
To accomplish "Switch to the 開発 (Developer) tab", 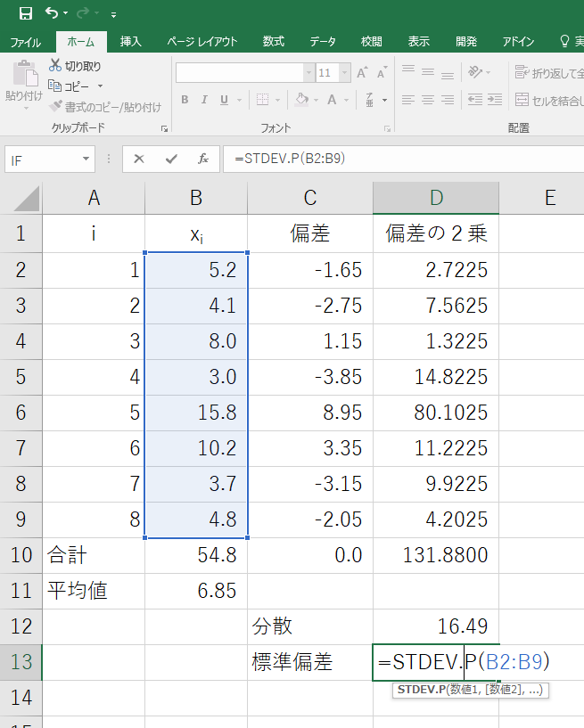I will tap(466, 42).
